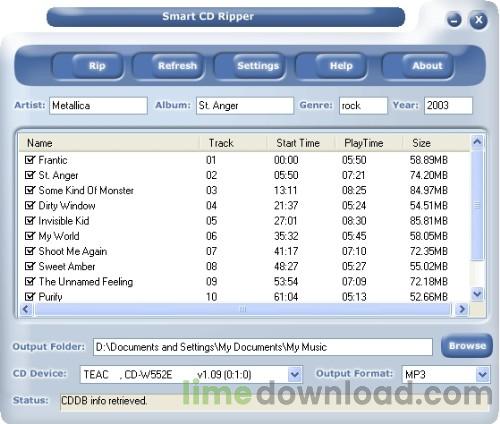The width and height of the screenshot is (500, 424).
Task: Browse for an output folder
Action: point(467,346)
